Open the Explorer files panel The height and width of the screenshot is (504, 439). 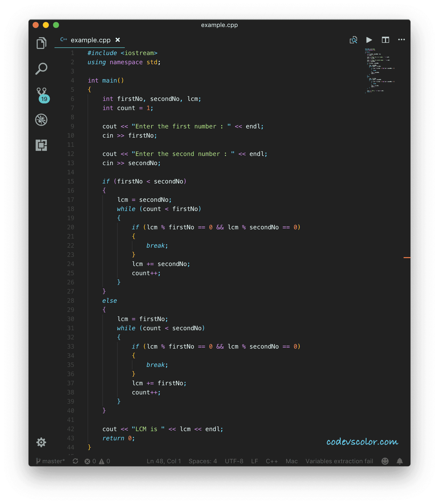(41, 43)
